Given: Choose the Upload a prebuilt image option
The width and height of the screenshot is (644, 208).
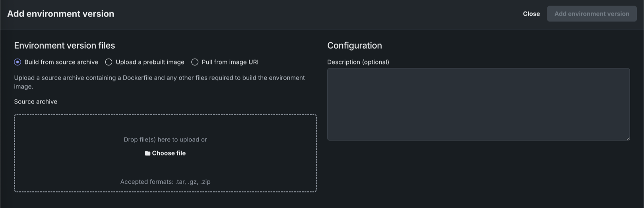Looking at the screenshot, I should (109, 62).
